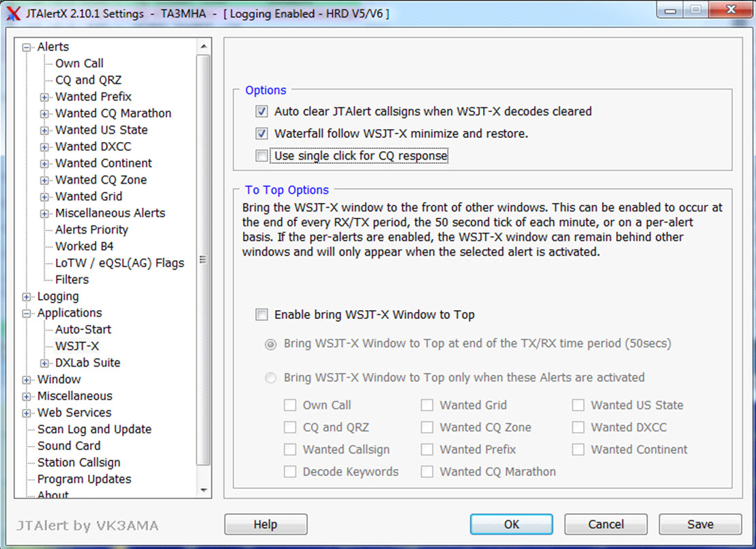Open LoTW / eQSL(AG) Flags settings
This screenshot has height=549, width=756.
[x=119, y=263]
